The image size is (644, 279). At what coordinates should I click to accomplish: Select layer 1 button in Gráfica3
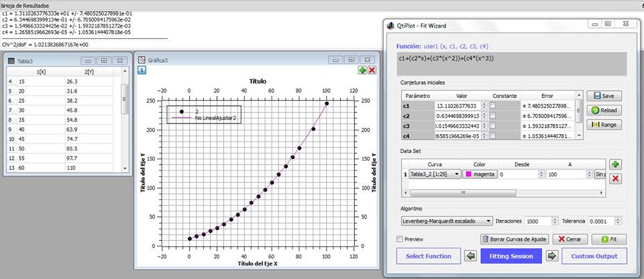coord(142,70)
